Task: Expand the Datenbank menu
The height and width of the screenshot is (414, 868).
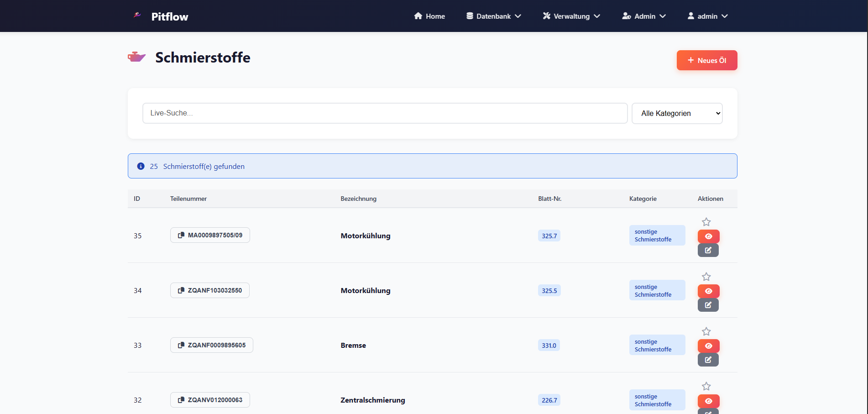Action: 493,16
